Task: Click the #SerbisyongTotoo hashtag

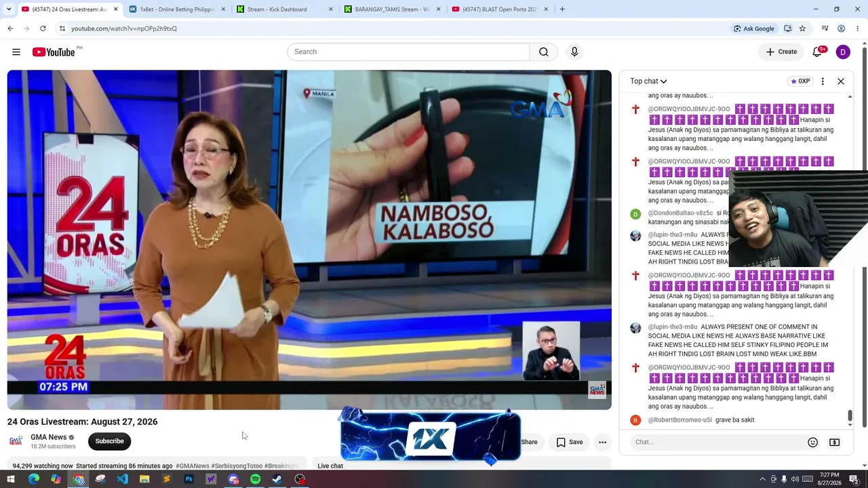Action: [x=237, y=466]
